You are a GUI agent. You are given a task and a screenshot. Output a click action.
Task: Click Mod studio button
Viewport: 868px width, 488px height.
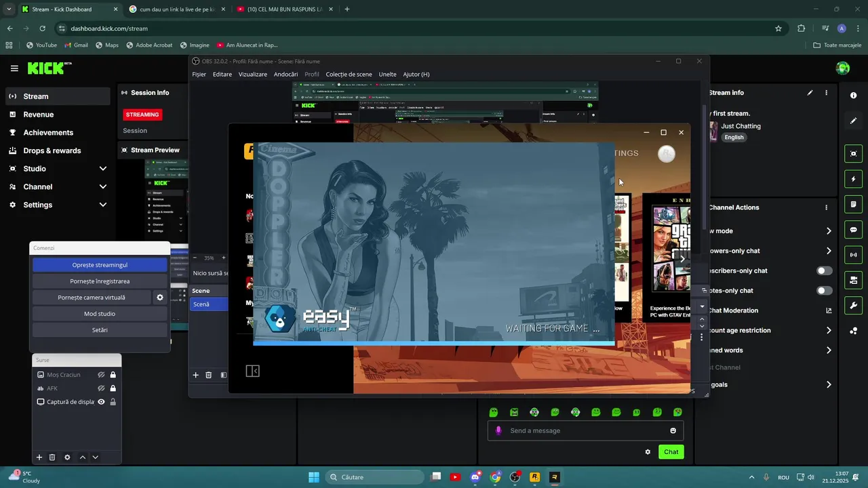coord(100,314)
